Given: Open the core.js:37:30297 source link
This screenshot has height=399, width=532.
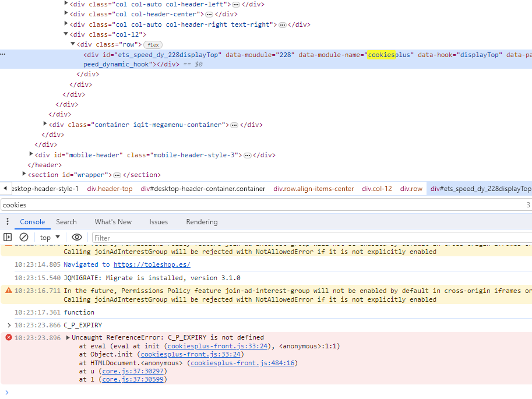Looking at the screenshot, I should point(133,371).
